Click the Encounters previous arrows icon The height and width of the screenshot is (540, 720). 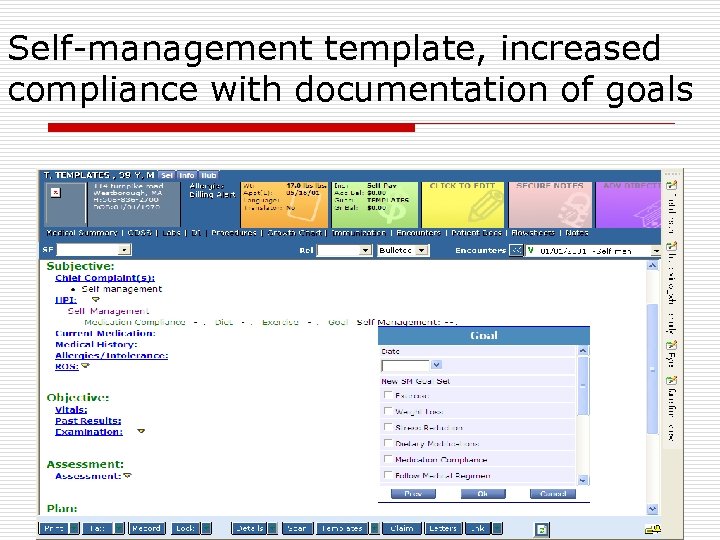(x=516, y=250)
